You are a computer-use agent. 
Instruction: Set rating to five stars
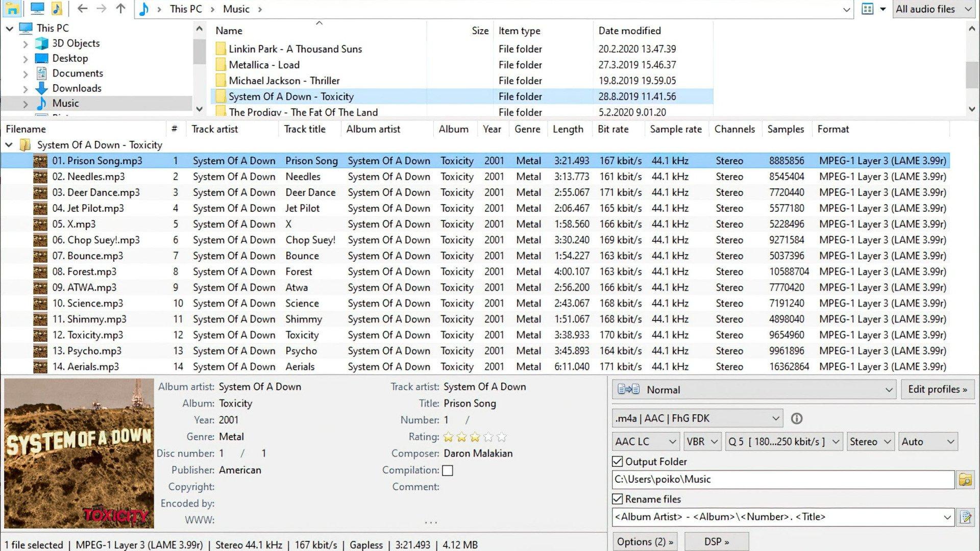tap(501, 437)
